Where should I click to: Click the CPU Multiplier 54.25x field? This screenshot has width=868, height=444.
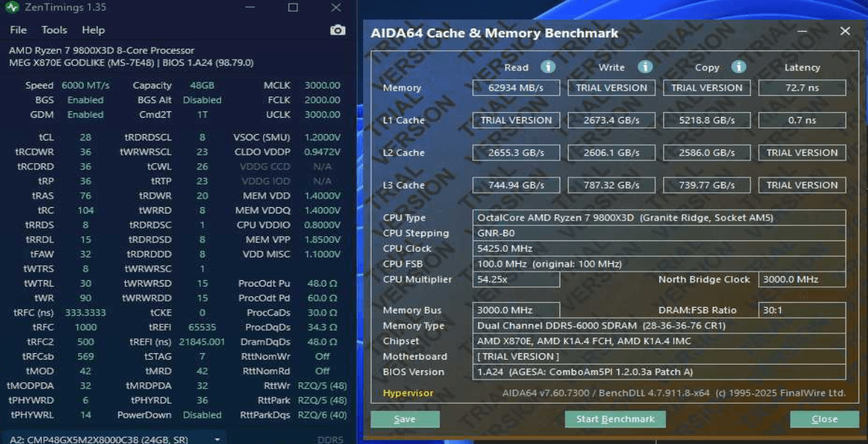(x=516, y=279)
